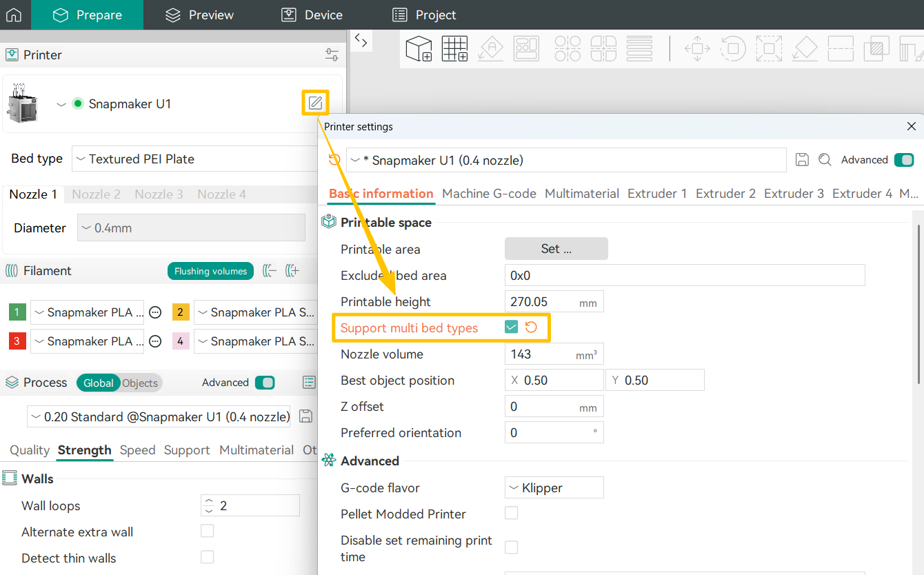Uncheck Support multi bed types checkbox
The height and width of the screenshot is (575, 924).
511,327
